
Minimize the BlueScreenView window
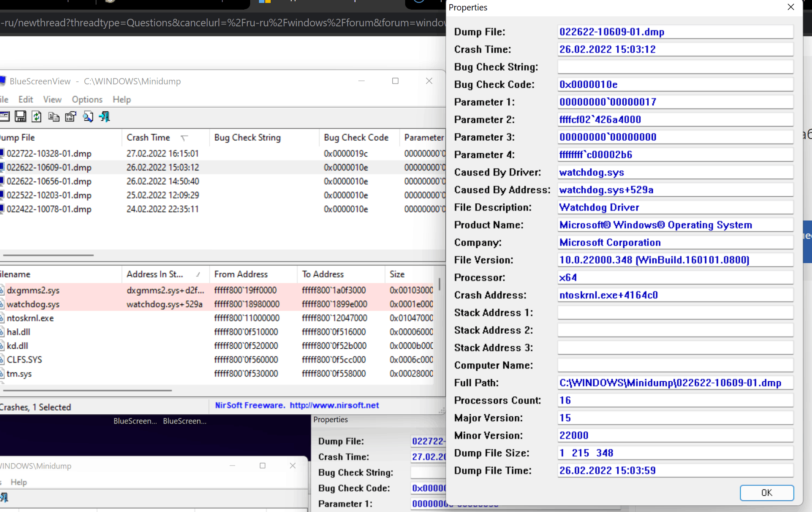(362, 81)
